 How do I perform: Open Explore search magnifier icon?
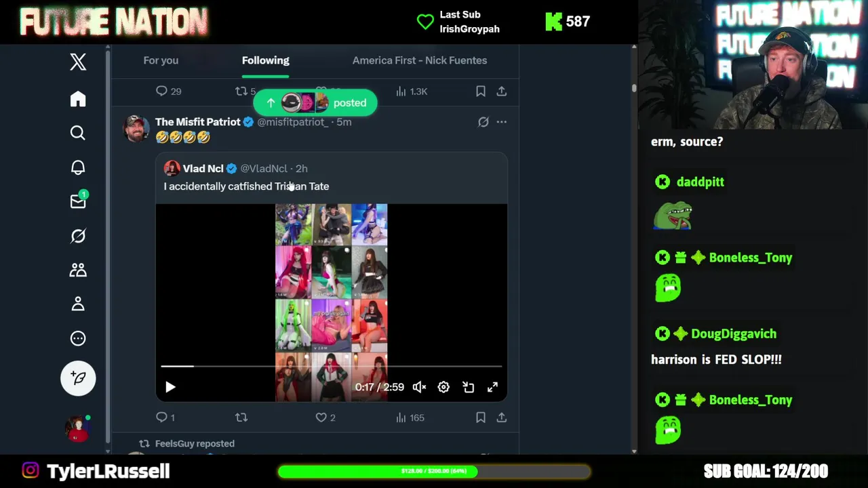pos(78,133)
